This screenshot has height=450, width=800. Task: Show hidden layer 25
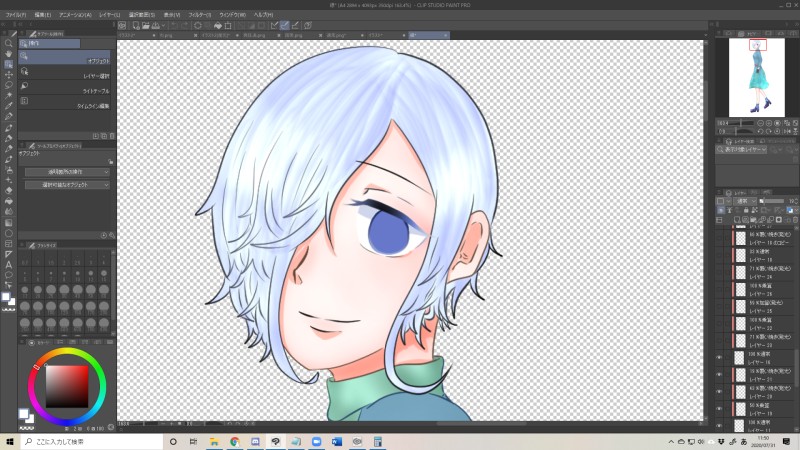tap(719, 307)
